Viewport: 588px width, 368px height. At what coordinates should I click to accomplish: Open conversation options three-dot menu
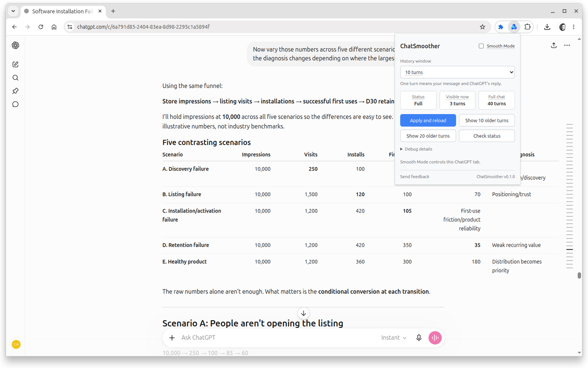[567, 45]
